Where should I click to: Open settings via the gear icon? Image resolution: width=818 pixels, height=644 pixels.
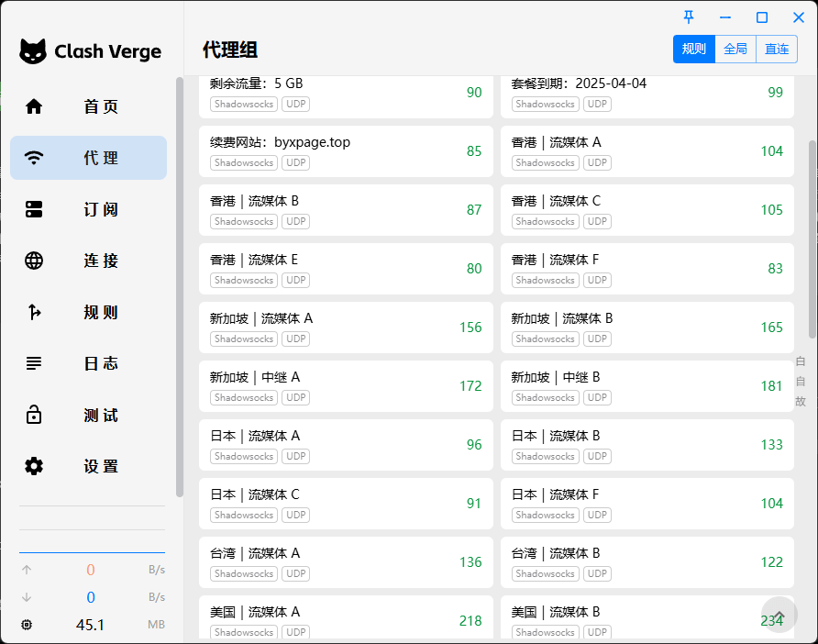pos(34,466)
